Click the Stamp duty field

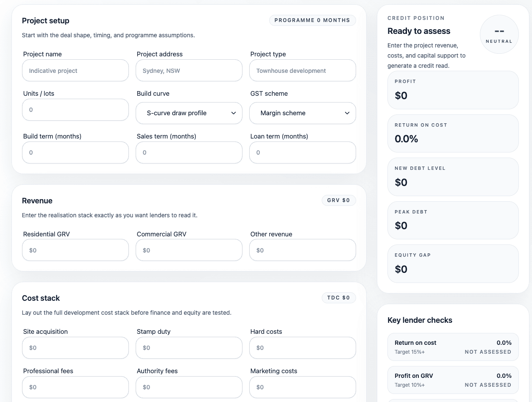[189, 348]
